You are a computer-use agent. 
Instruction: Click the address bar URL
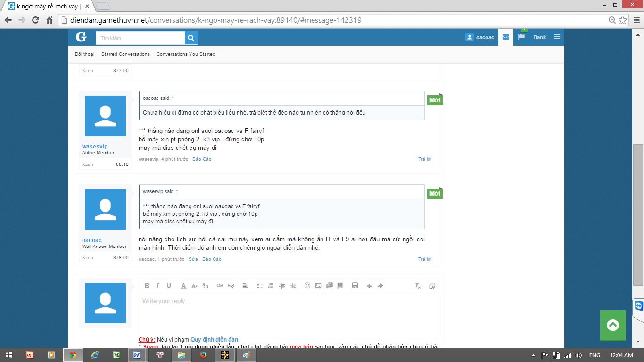(216, 20)
